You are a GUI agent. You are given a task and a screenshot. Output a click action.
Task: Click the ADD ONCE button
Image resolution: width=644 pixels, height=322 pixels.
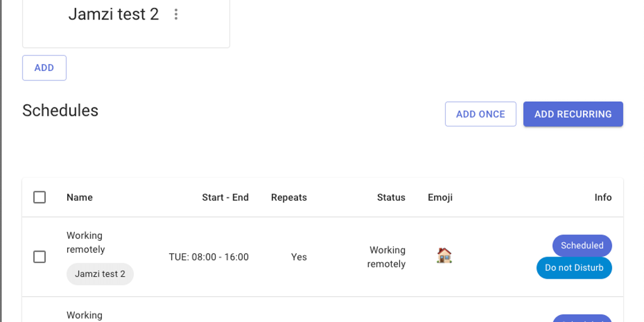(x=480, y=114)
